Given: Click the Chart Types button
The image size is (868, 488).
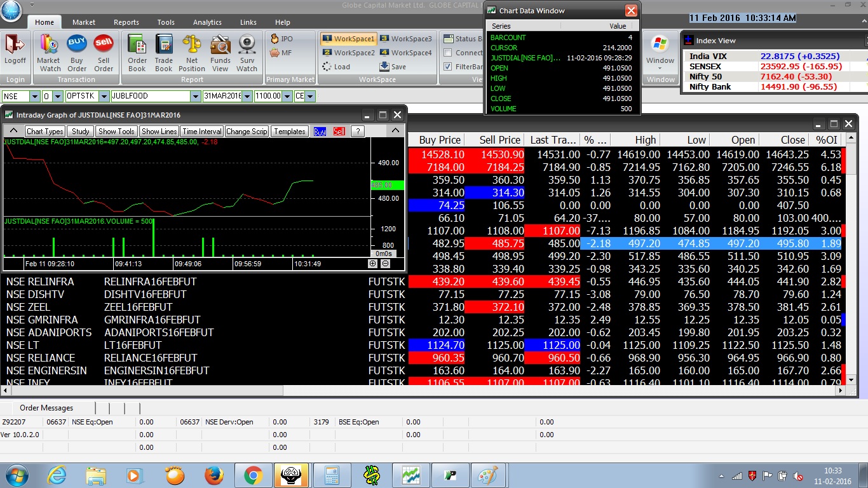Looking at the screenshot, I should (44, 132).
